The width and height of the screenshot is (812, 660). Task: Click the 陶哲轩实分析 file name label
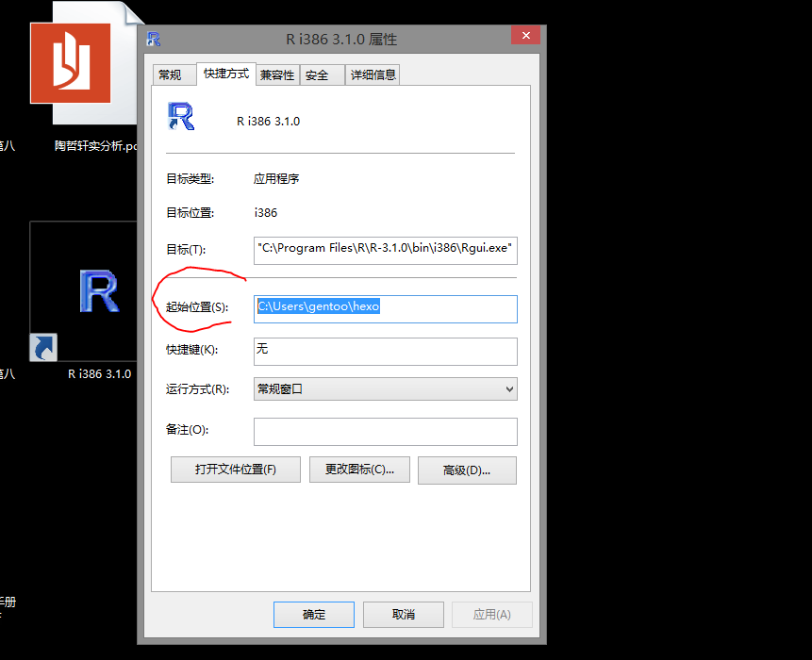tap(95, 146)
